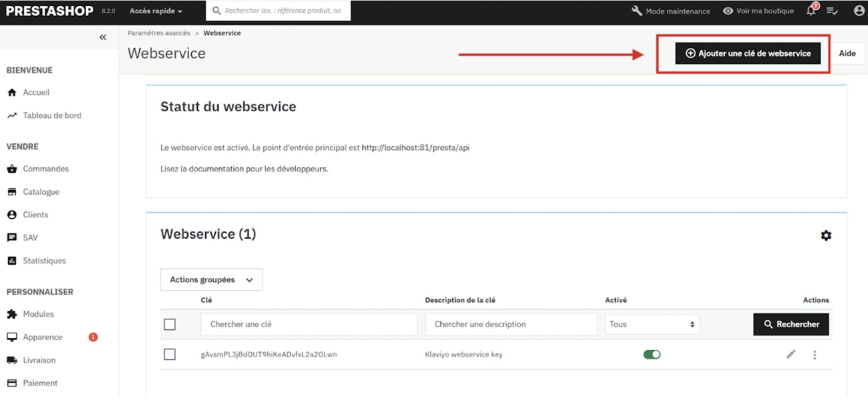This screenshot has height=410, width=868.
Task: Focus the Chercher une clé filter field
Action: (309, 324)
